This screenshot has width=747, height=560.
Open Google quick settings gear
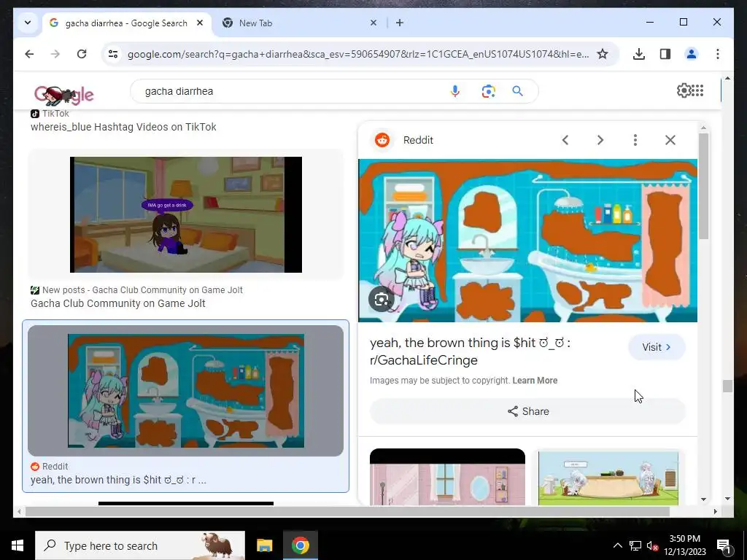pyautogui.click(x=684, y=90)
